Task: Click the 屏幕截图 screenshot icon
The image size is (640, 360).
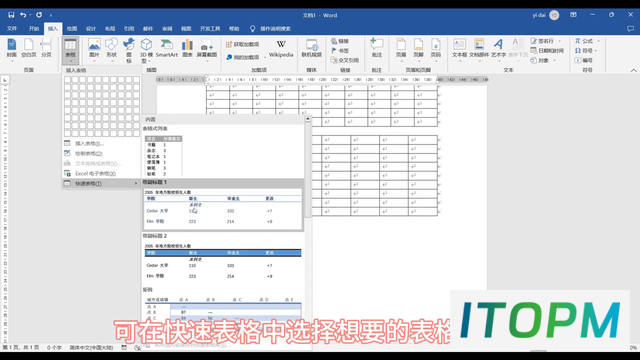Action: tap(207, 48)
